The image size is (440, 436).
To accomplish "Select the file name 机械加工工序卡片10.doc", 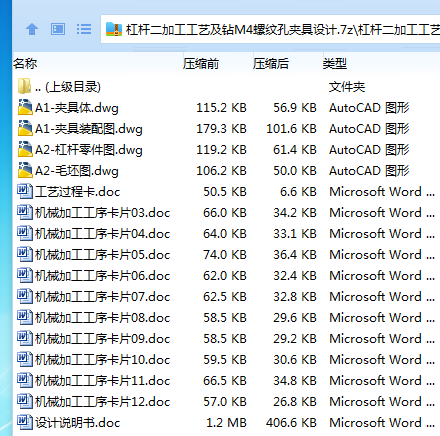I will click(x=103, y=360).
